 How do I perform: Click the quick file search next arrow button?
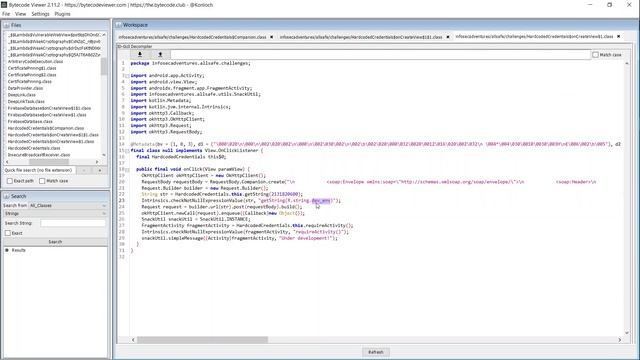click(100, 170)
